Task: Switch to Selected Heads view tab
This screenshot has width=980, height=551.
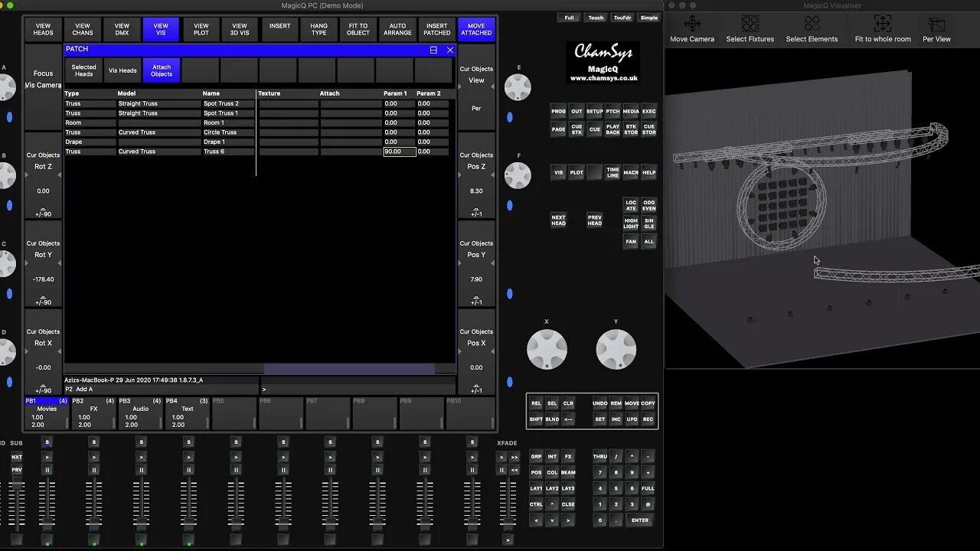Action: (83, 70)
